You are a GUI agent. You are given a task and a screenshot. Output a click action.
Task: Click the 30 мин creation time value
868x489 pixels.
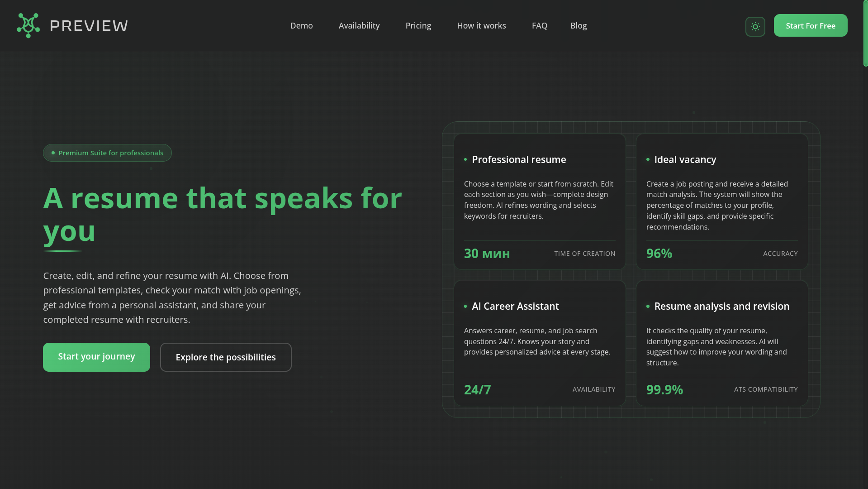tap(487, 254)
